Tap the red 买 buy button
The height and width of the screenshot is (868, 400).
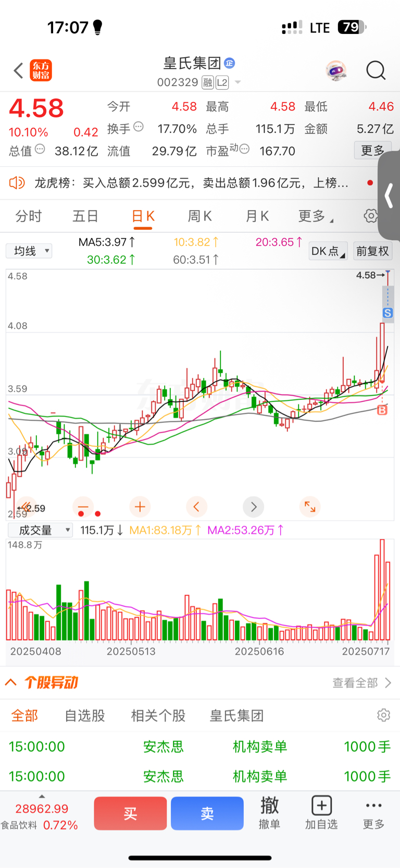[x=130, y=813]
